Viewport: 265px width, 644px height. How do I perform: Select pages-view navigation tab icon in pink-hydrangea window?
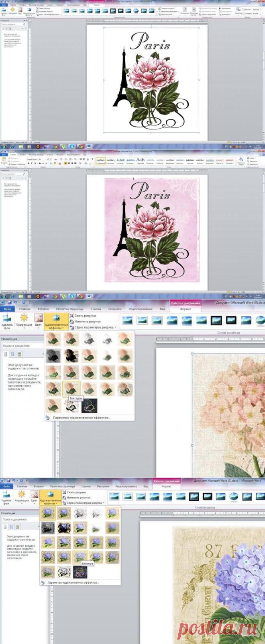[12, 354]
